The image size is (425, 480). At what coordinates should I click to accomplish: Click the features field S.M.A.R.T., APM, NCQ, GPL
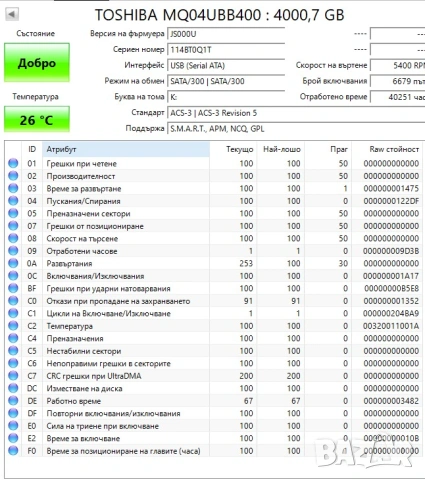pyautogui.click(x=296, y=129)
